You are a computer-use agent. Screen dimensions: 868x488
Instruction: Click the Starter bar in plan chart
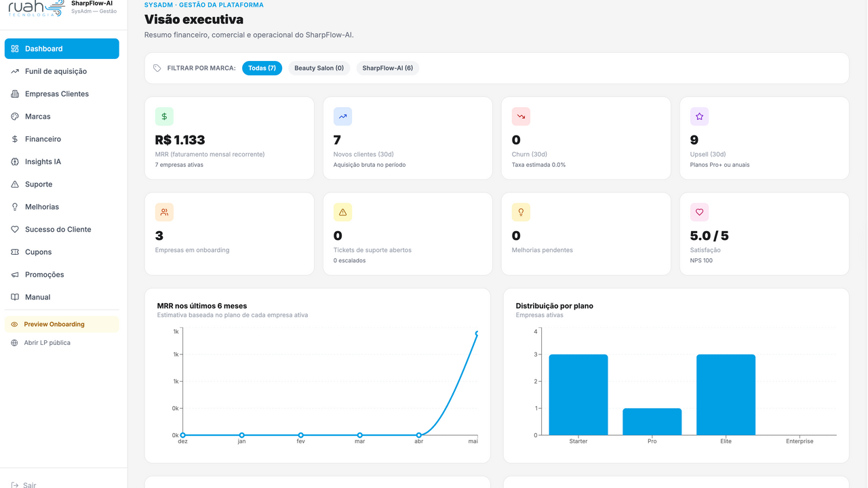tap(578, 394)
